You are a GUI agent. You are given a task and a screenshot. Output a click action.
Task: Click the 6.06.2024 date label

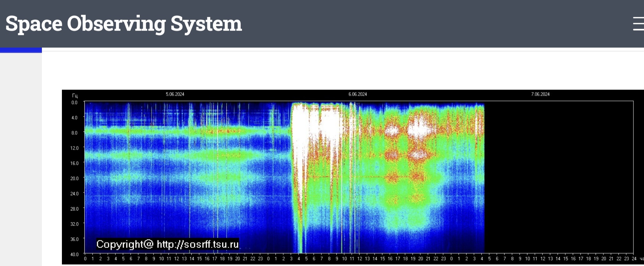pyautogui.click(x=358, y=94)
